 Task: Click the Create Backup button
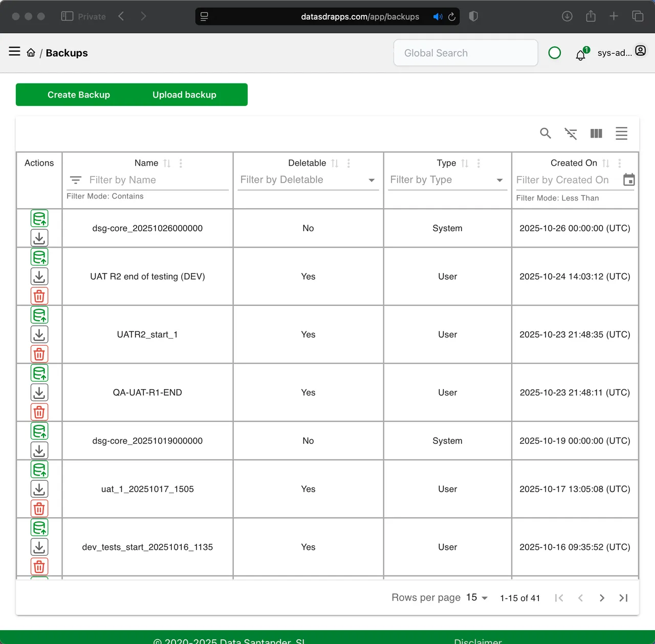tap(78, 95)
